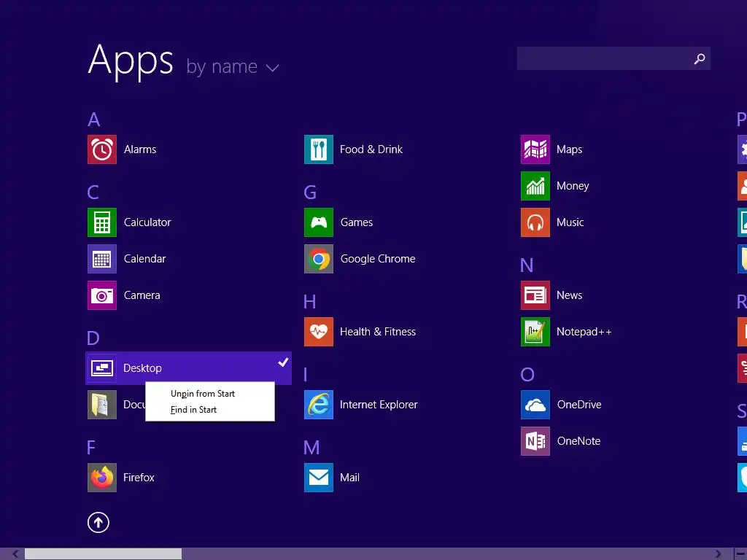Open the OneNote icon
The image size is (747, 560).
pyautogui.click(x=535, y=441)
